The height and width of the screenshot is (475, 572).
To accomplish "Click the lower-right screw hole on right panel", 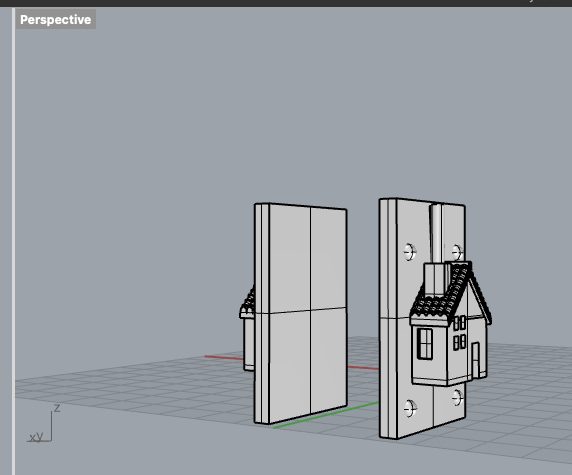I will tap(457, 397).
